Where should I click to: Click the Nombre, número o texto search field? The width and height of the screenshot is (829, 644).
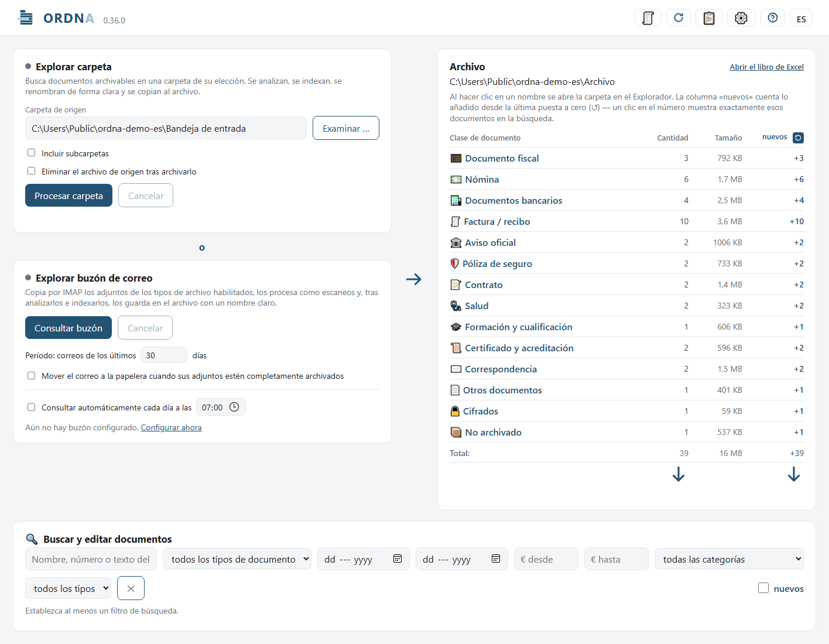[x=91, y=559]
